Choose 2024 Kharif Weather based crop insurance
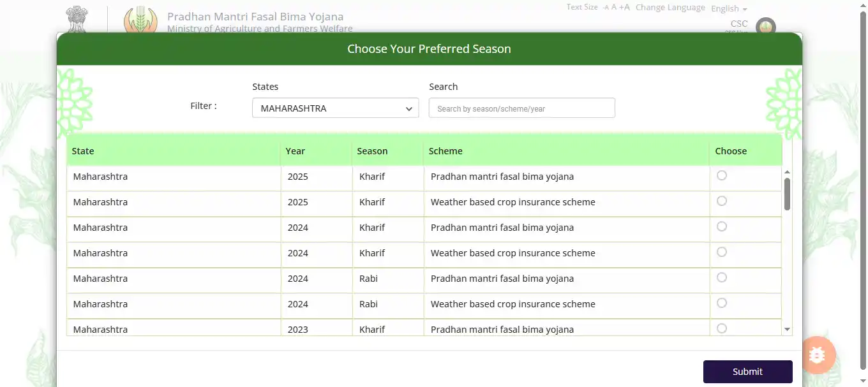This screenshot has width=868, height=387. [722, 252]
